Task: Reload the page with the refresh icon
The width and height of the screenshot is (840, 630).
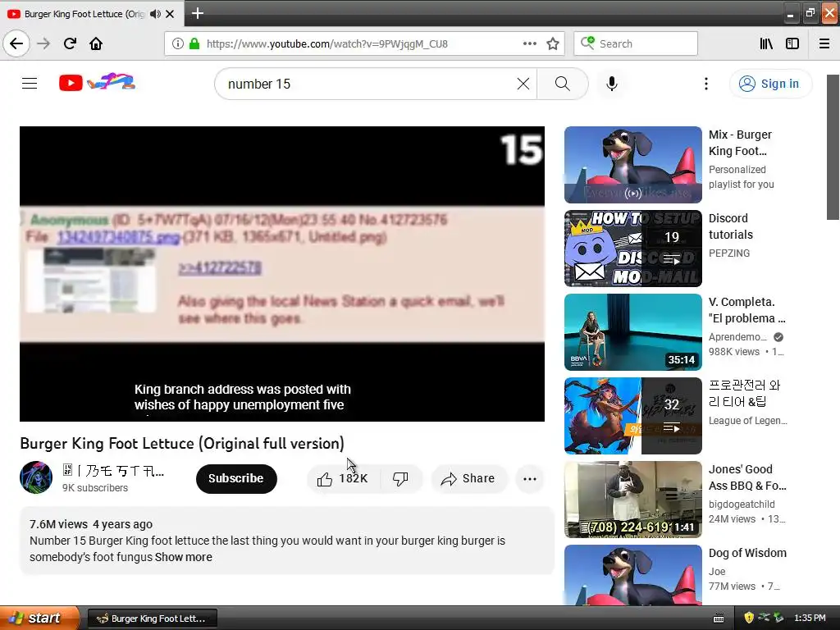Action: tap(70, 43)
